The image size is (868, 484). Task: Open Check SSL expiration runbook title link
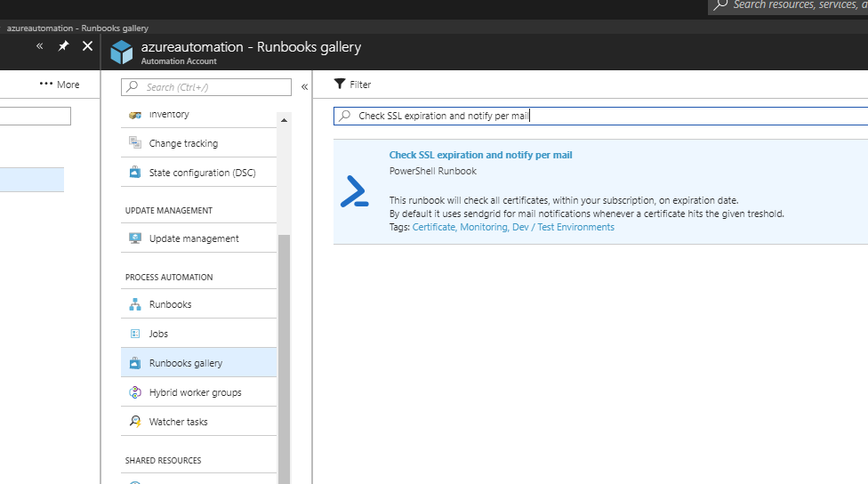pos(480,155)
